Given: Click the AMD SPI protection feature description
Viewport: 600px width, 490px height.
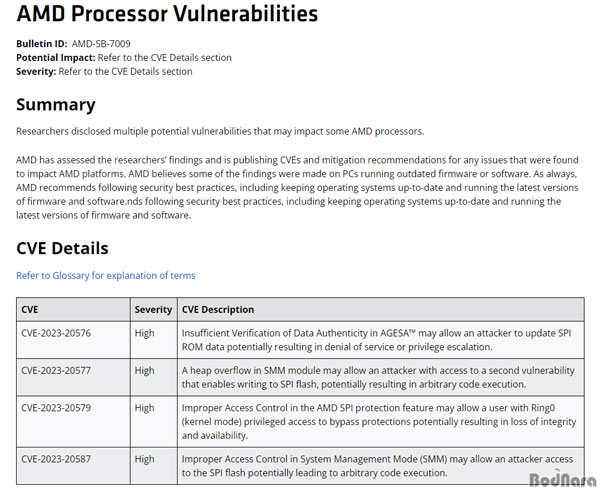Looking at the screenshot, I should point(379,422).
